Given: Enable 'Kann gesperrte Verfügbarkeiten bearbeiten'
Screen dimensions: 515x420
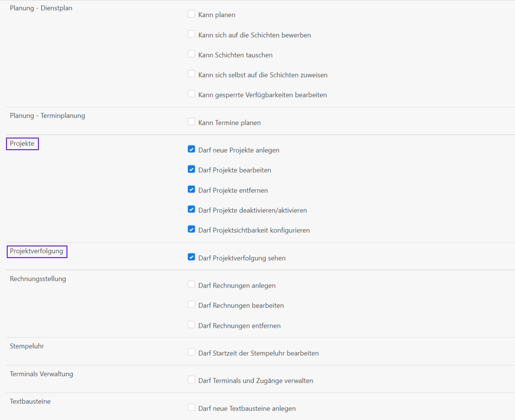Looking at the screenshot, I should tap(191, 94).
